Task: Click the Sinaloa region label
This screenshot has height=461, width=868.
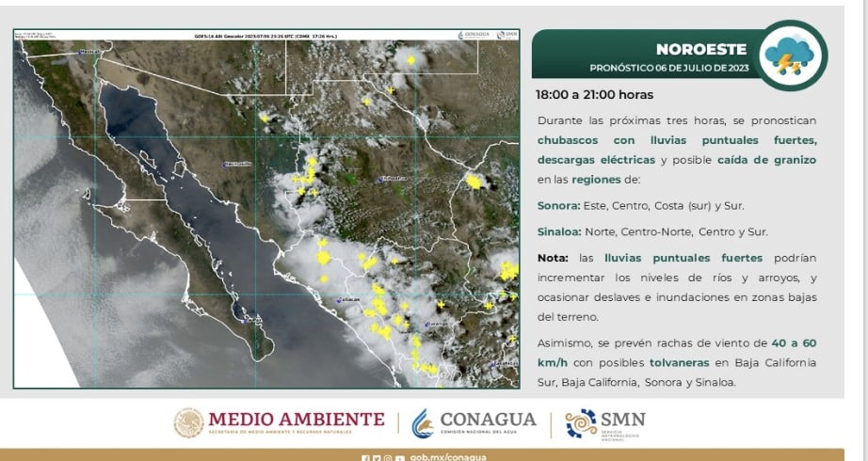Action: click(559, 231)
